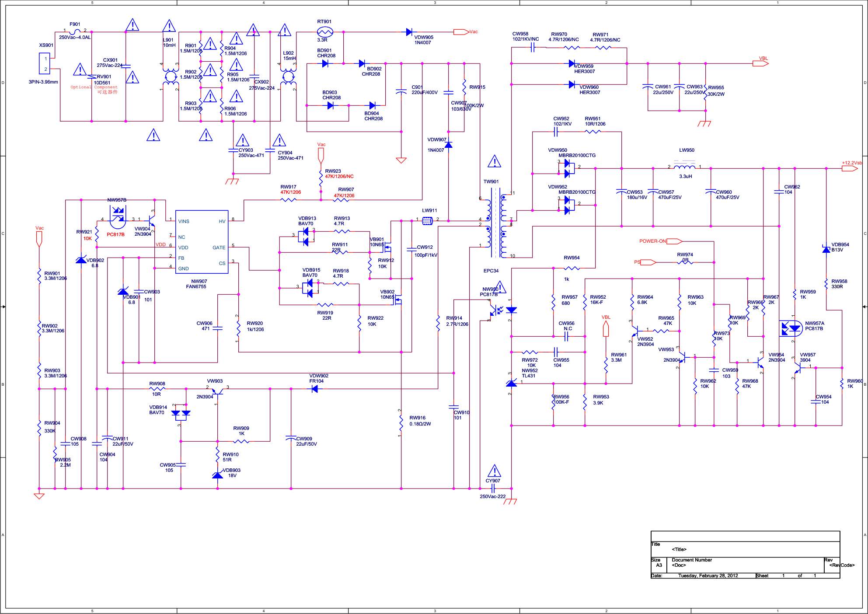Screen dimensions: 868x614
Task: Click the PC817B label under NW957B
Action: [115, 235]
